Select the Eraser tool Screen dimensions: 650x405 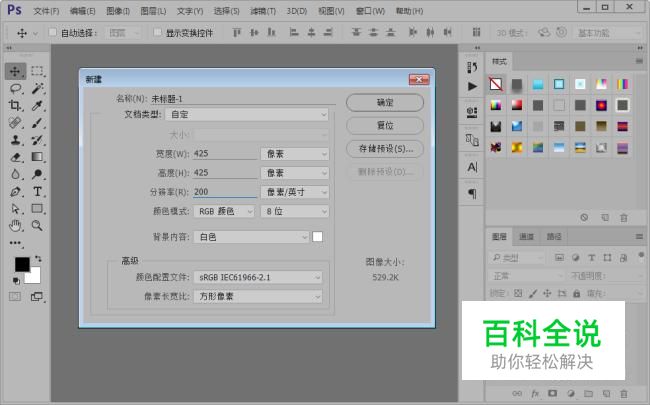[x=15, y=157]
